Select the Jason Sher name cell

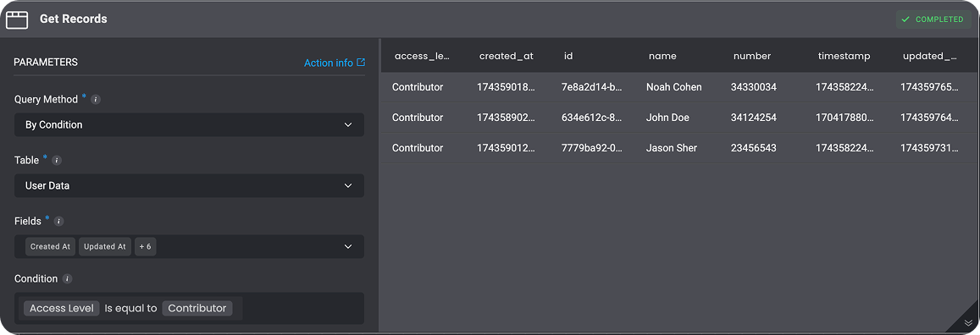[x=671, y=149]
